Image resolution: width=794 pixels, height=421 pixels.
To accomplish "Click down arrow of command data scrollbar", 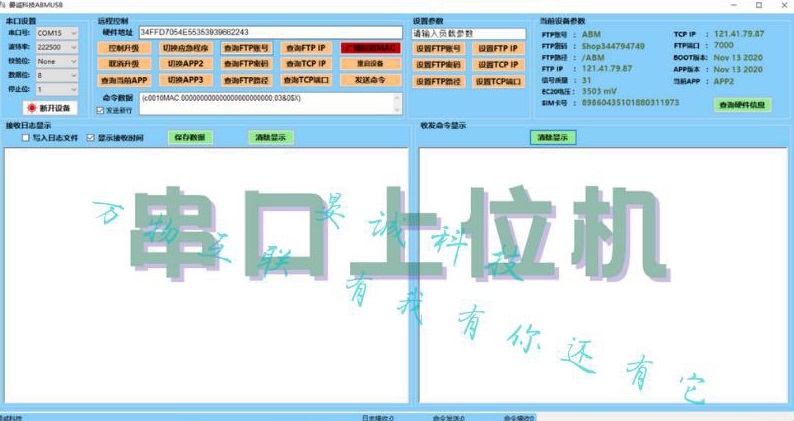I will point(397,110).
